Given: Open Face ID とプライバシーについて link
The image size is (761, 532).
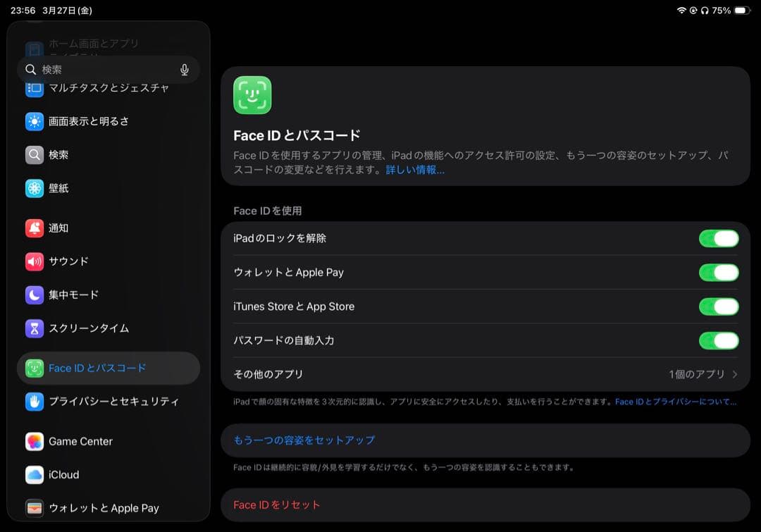Looking at the screenshot, I should coord(676,402).
